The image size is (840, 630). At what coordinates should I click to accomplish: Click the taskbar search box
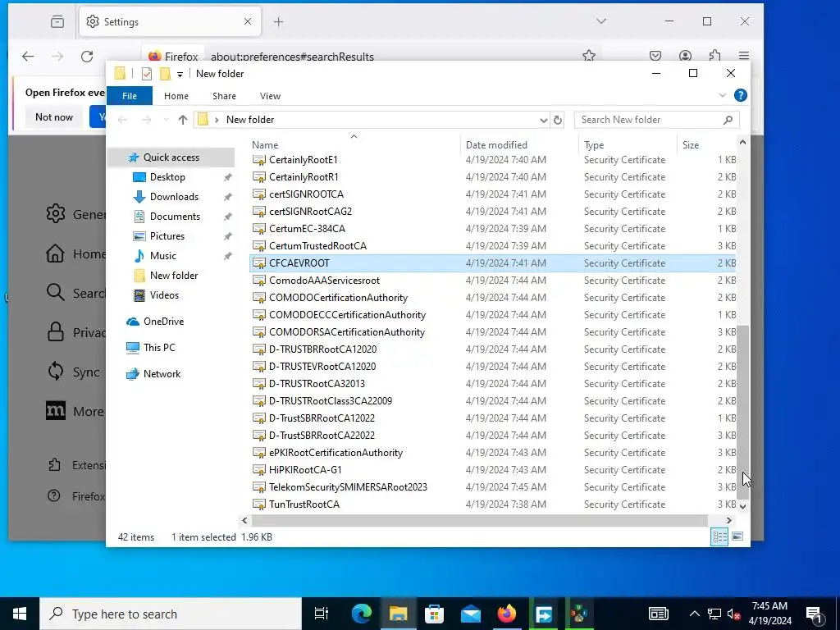pyautogui.click(x=171, y=614)
